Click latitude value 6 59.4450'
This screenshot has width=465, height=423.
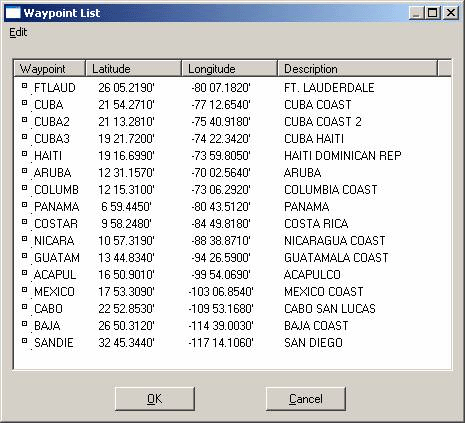(x=126, y=207)
